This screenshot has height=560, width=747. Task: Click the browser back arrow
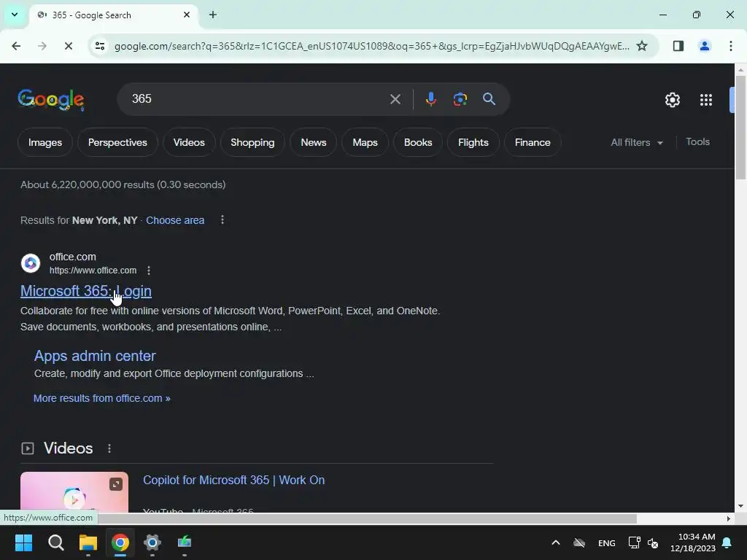[16, 46]
